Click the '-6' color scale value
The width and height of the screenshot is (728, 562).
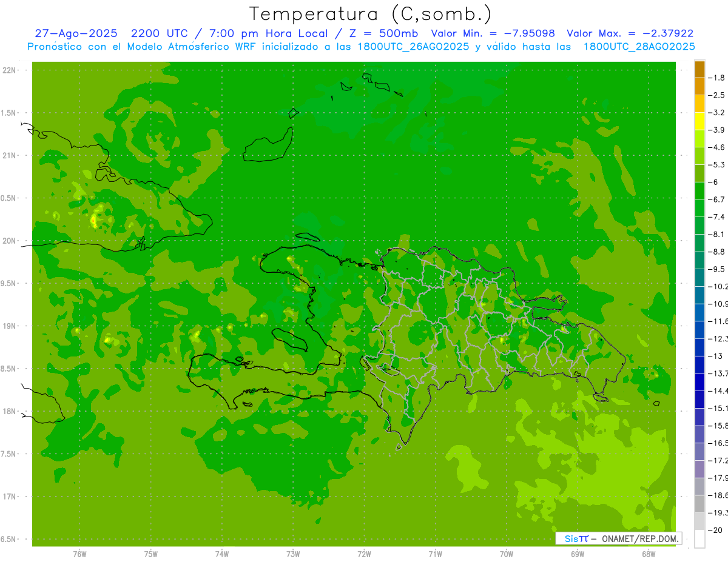(x=713, y=182)
